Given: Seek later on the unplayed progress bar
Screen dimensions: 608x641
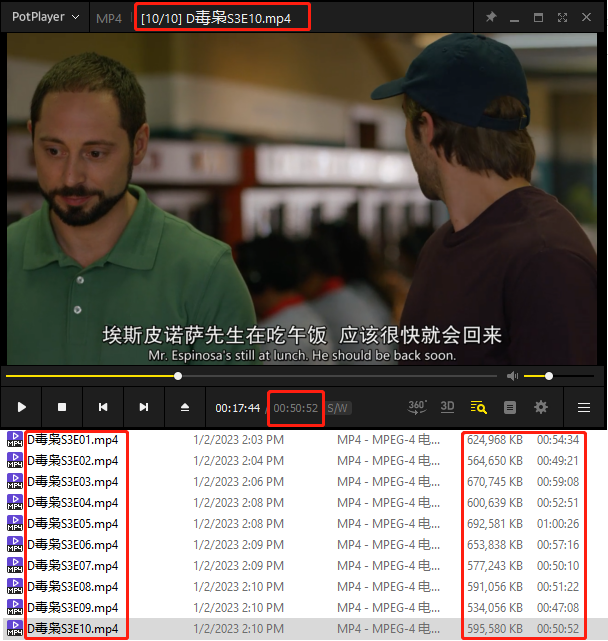Looking at the screenshot, I should click(x=339, y=376).
